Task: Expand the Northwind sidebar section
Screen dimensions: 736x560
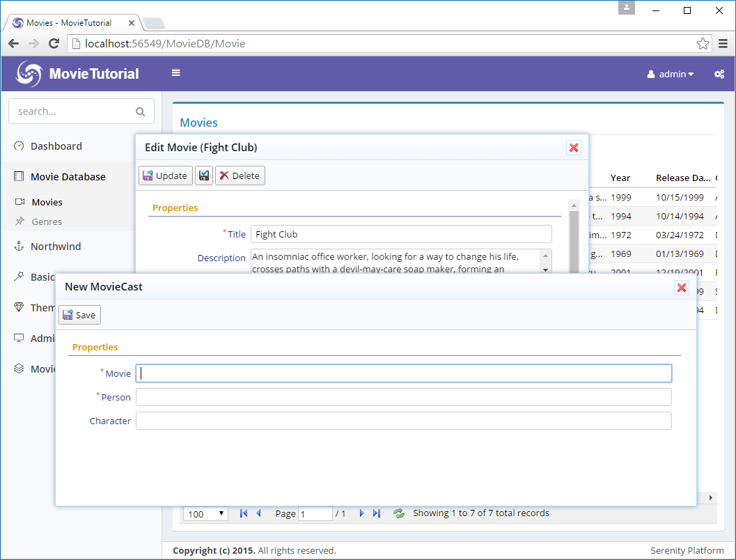Action: (x=56, y=247)
